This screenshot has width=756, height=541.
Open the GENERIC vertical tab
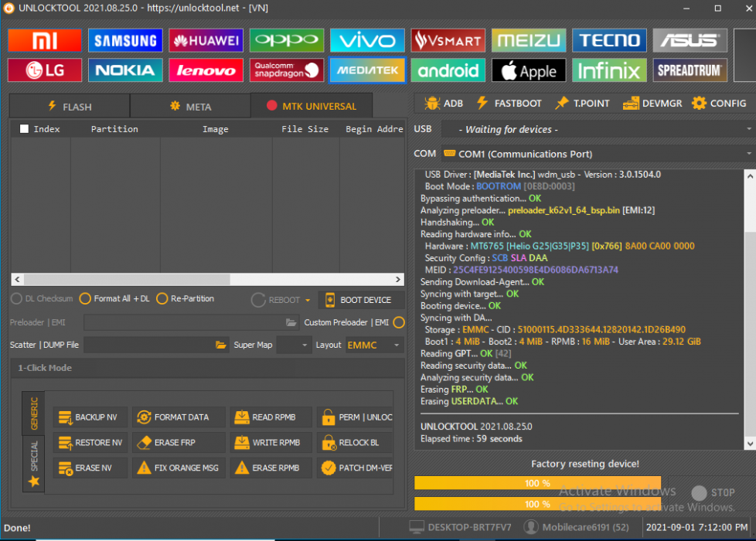pos(34,413)
